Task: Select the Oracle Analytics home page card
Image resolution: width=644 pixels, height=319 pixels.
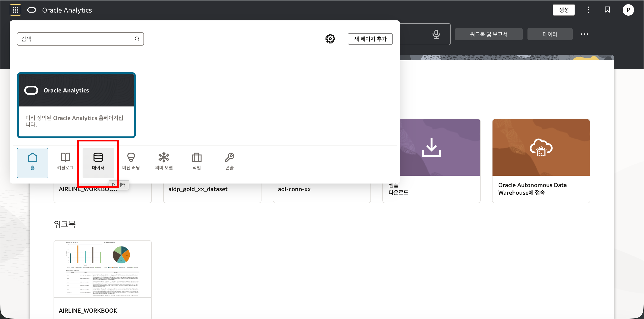Action: click(76, 105)
